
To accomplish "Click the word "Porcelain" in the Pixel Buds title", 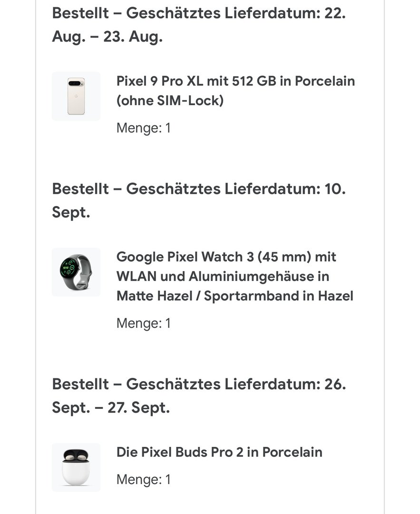I will pos(292,452).
